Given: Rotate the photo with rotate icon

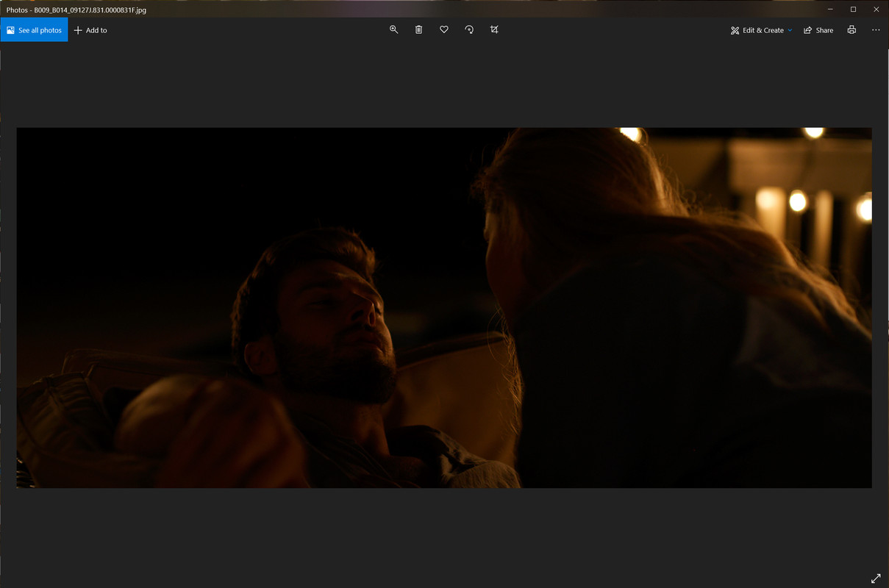Looking at the screenshot, I should [469, 29].
